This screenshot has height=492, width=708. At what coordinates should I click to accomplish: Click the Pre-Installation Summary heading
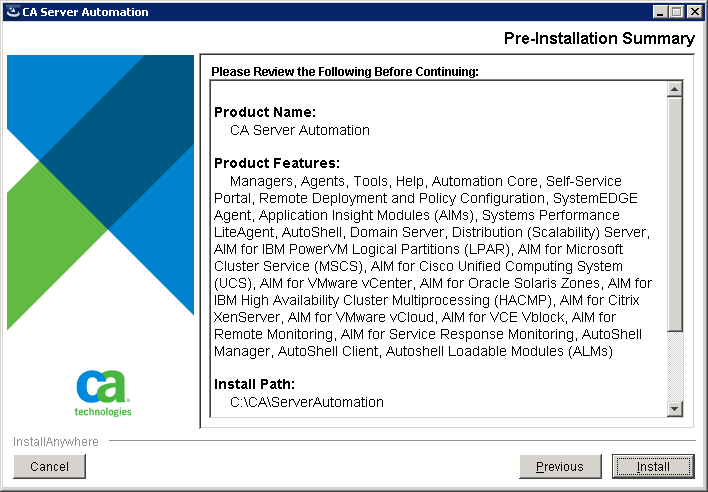[x=599, y=38]
